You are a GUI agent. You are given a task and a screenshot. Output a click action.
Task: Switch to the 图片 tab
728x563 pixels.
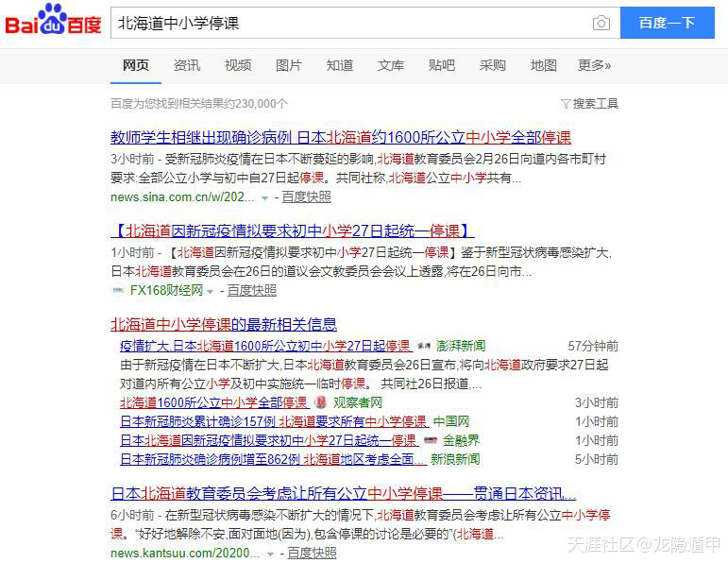[x=289, y=65]
